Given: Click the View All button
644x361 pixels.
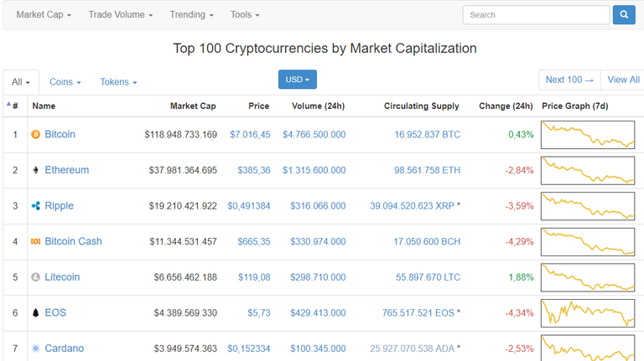Looking at the screenshot, I should [623, 80].
